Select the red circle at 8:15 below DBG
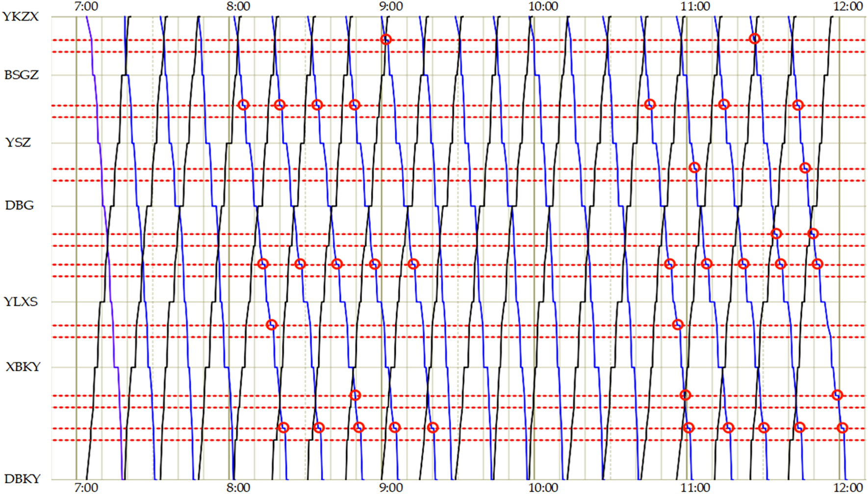This screenshot has height=494, width=868. [264, 264]
